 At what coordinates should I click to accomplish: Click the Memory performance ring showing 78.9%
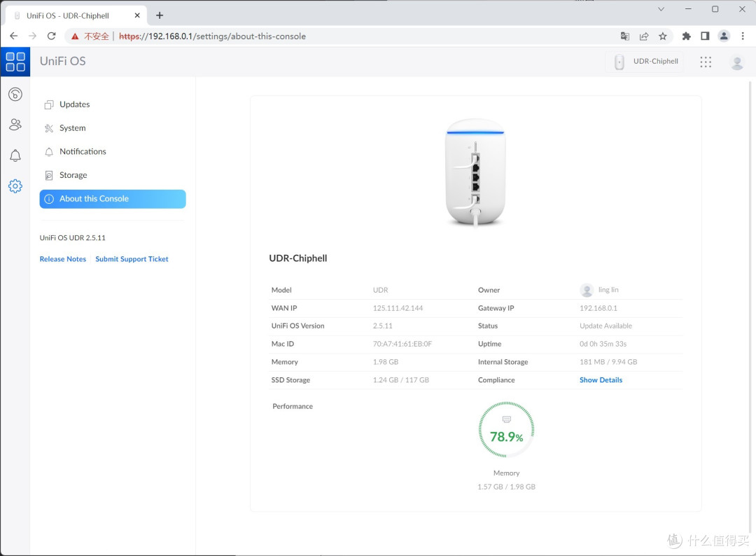506,429
